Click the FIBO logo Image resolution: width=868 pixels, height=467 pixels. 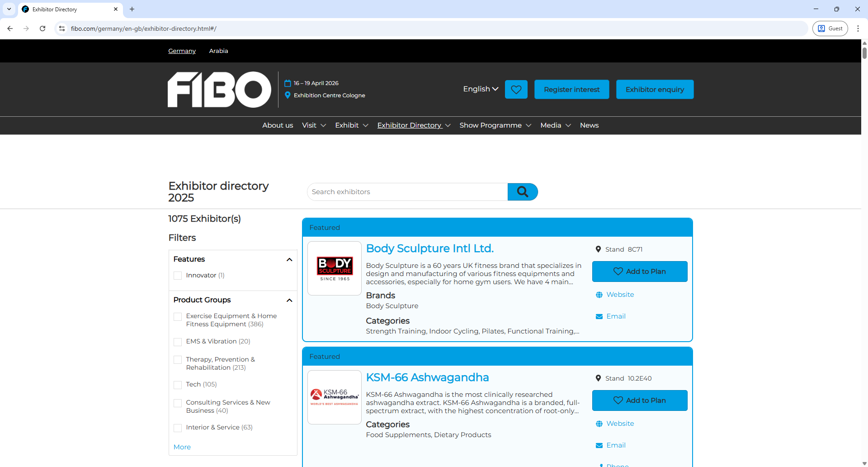(x=219, y=89)
